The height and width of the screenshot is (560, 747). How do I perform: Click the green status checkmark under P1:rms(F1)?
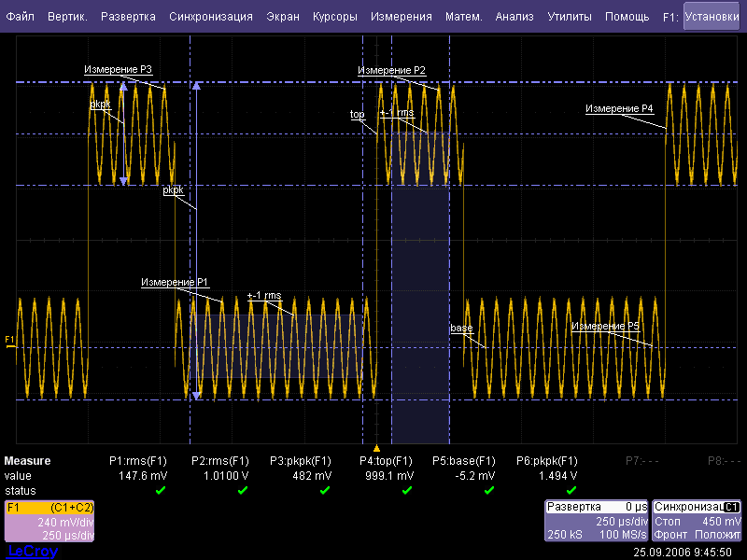(x=160, y=490)
